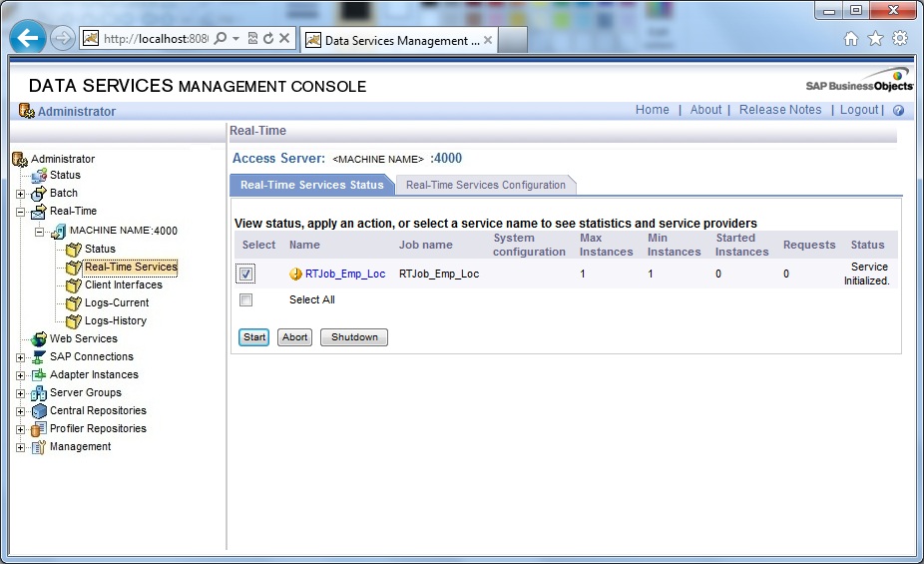The image size is (924, 564).
Task: Open browser Tools gear icon
Action: pos(900,38)
